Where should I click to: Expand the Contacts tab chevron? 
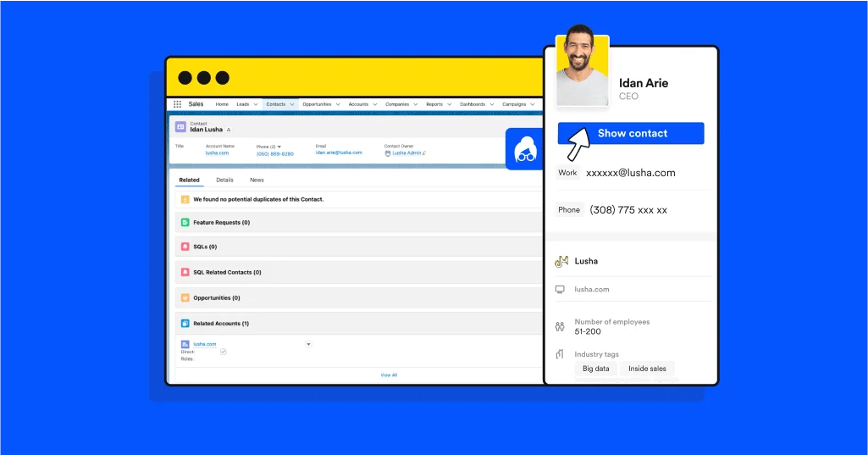coord(291,104)
